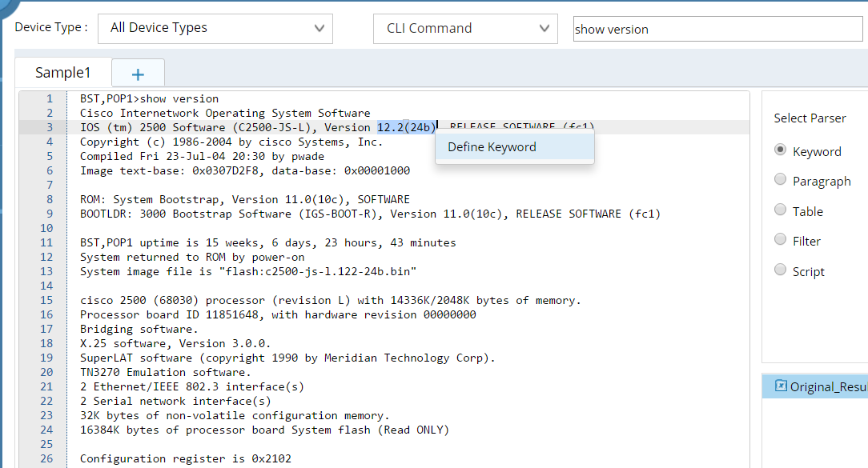
Task: Click the highlighted 12.2(24b) version text
Action: 404,127
